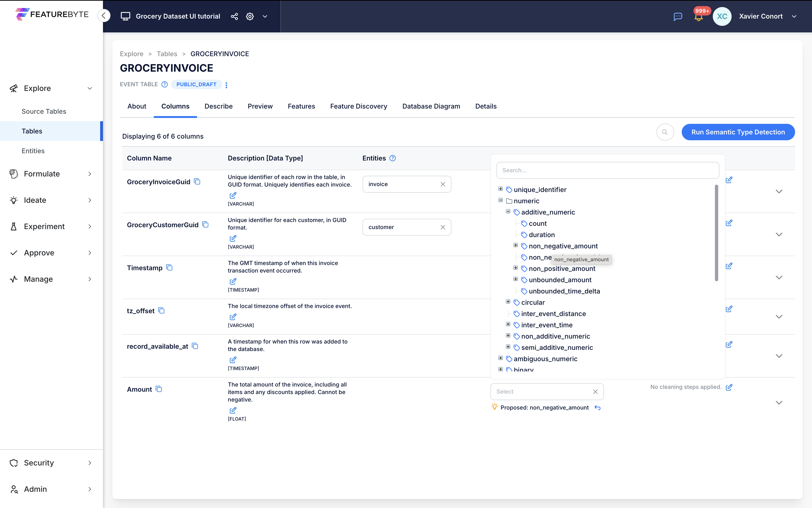Click the Entities help question icon

[393, 158]
